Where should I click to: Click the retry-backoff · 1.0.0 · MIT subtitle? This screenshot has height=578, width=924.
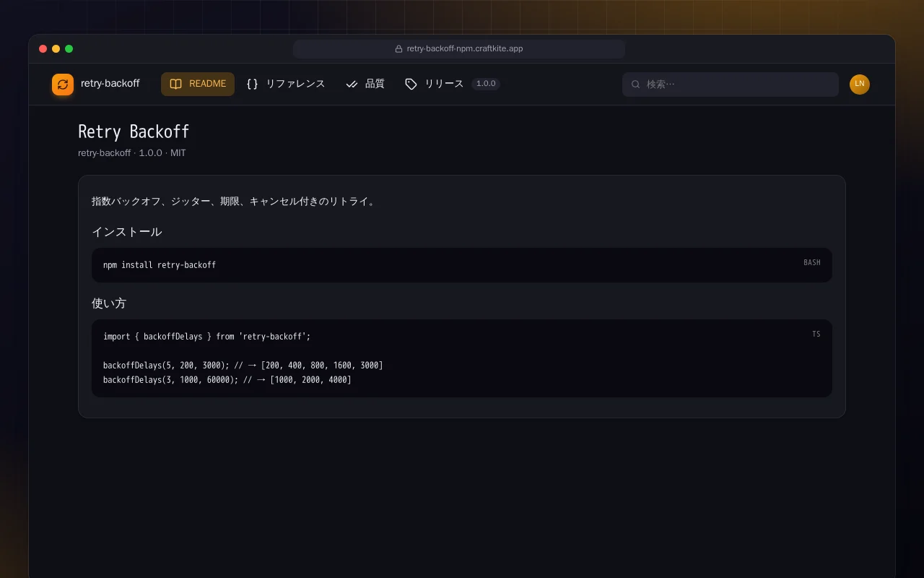point(132,153)
